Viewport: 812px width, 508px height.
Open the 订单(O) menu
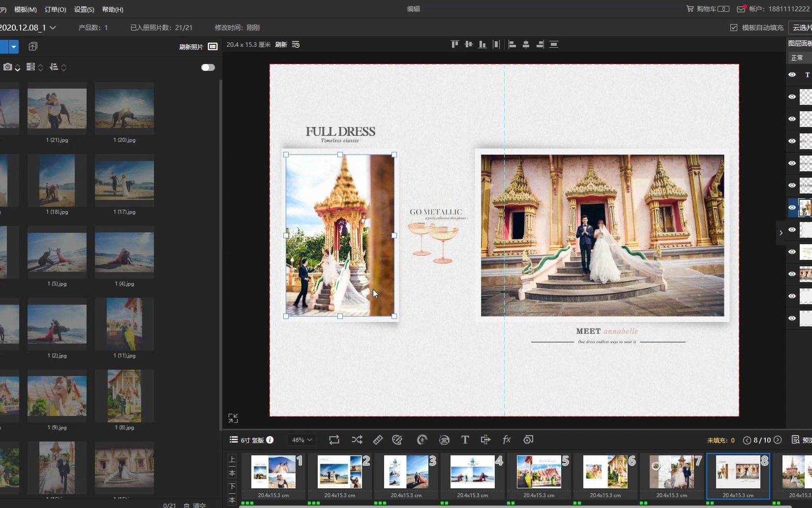[55, 9]
